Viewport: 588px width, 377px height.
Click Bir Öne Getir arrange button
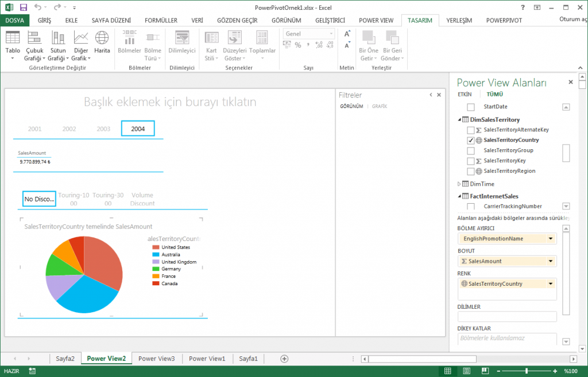tap(368, 46)
